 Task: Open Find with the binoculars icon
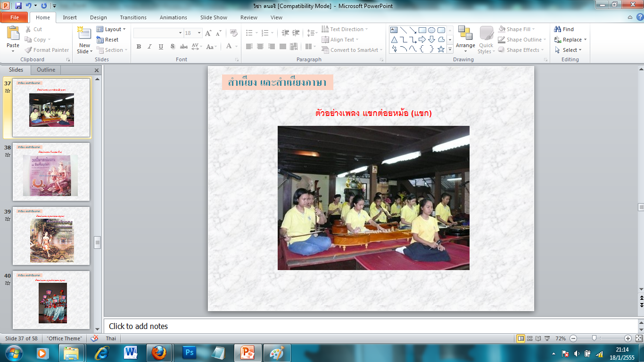[558, 29]
